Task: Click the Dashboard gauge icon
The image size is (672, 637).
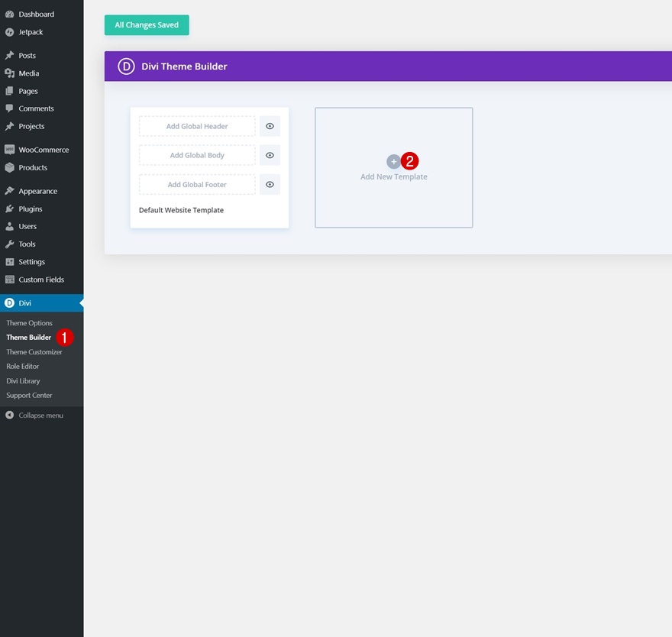Action: 9,15
